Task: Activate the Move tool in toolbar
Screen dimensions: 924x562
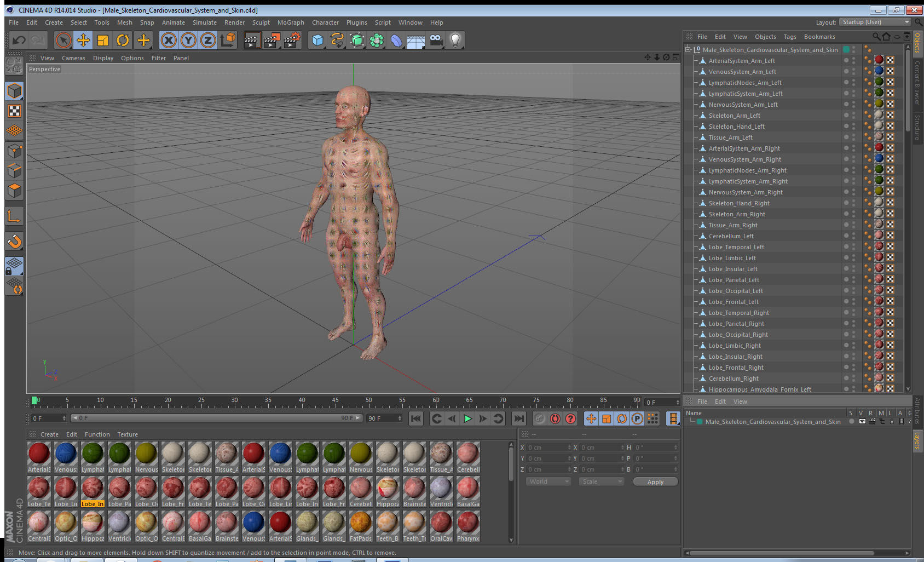Action: click(83, 40)
